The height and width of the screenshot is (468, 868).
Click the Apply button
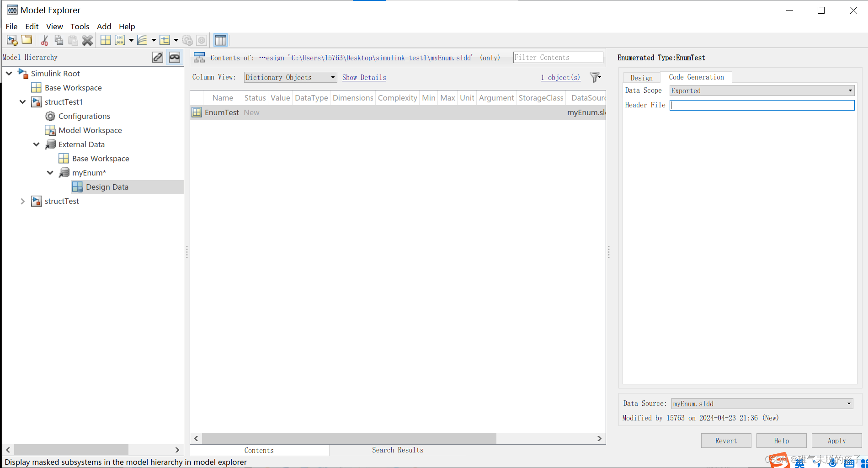point(836,441)
